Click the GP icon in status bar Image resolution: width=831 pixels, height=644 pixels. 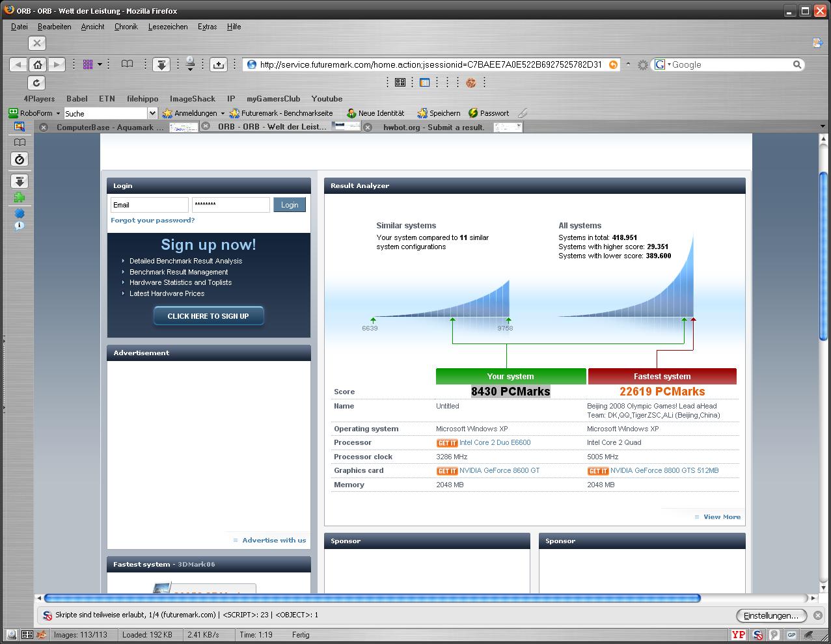pos(791,634)
